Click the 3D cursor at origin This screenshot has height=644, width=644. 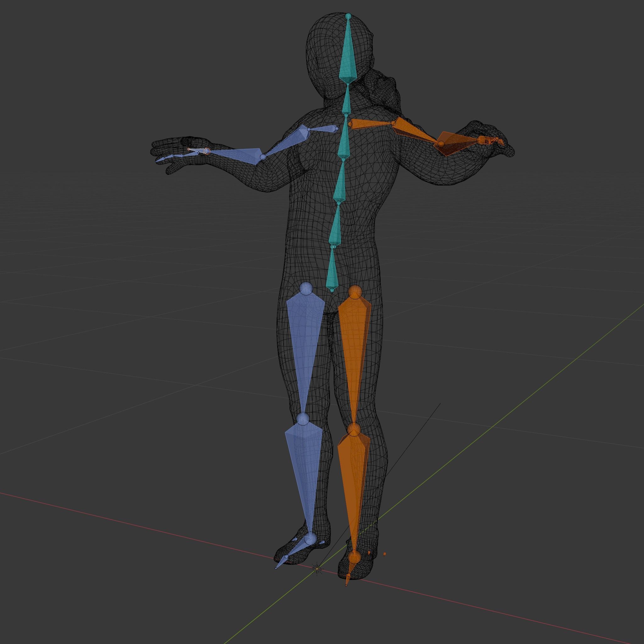pyautogui.click(x=317, y=568)
